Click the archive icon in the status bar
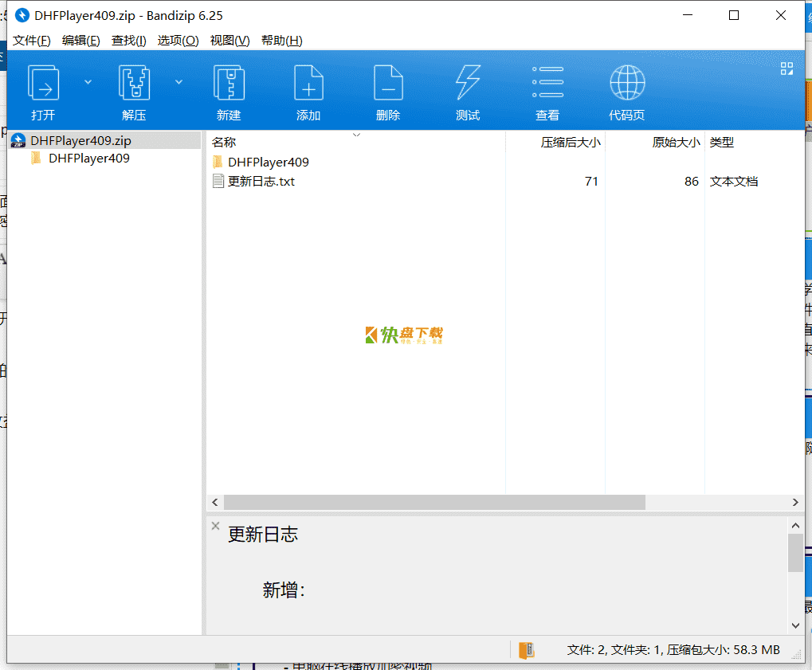 coord(526,650)
